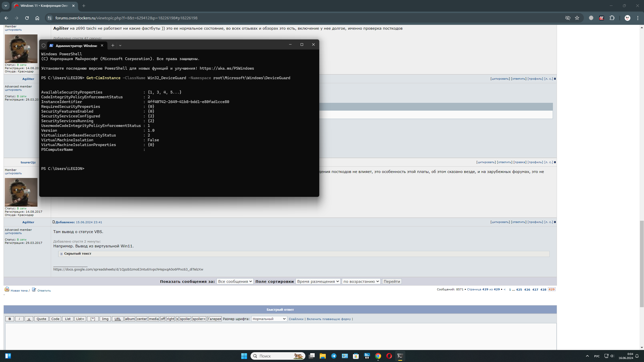Screen dimensions: 644x362
Task: Open the Все сообщения dropdown
Action: pyautogui.click(x=235, y=281)
